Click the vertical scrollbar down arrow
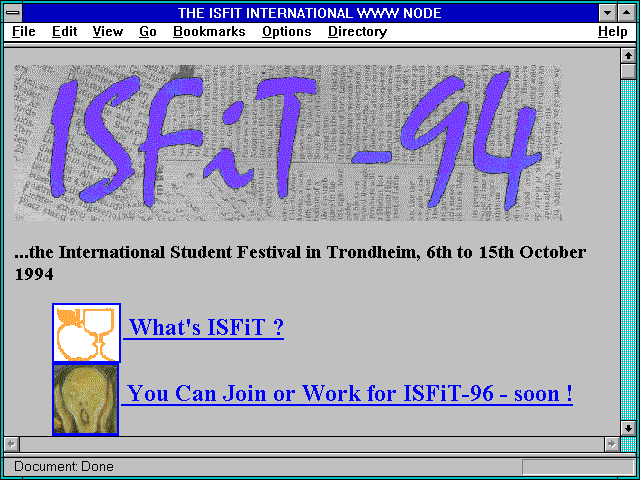The width and height of the screenshot is (640, 480). click(x=628, y=429)
